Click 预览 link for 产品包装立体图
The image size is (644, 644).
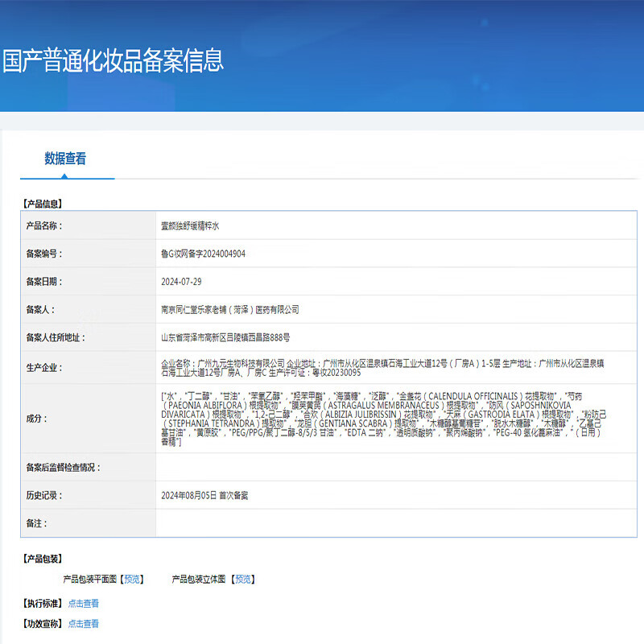tap(242, 579)
